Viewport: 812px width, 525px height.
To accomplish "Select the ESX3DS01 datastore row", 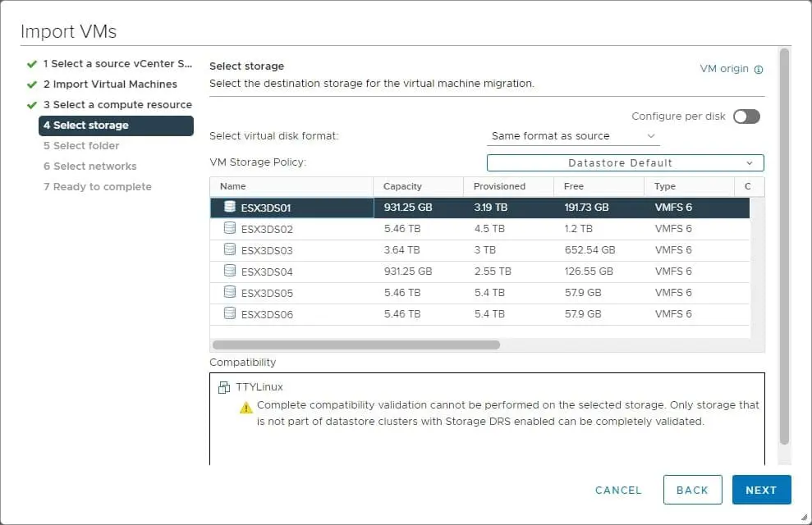I will tap(479, 208).
